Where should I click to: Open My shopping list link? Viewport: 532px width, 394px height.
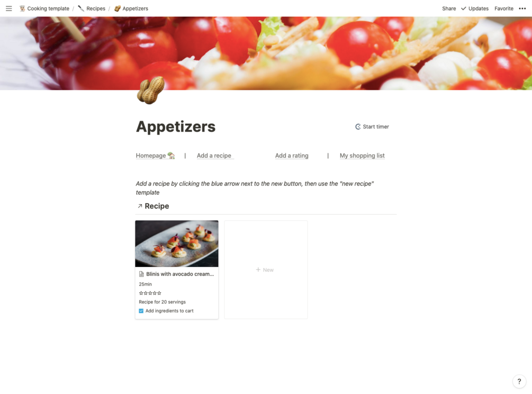[363, 155]
